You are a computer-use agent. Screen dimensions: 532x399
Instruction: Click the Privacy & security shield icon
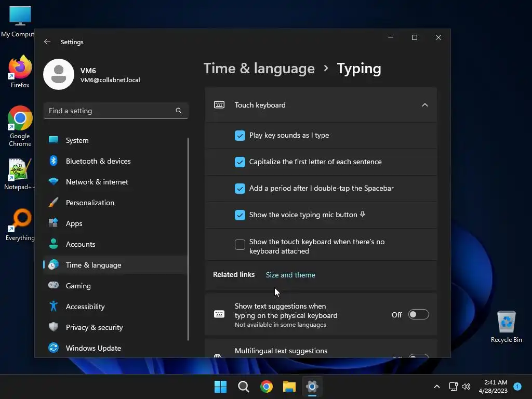(54, 327)
